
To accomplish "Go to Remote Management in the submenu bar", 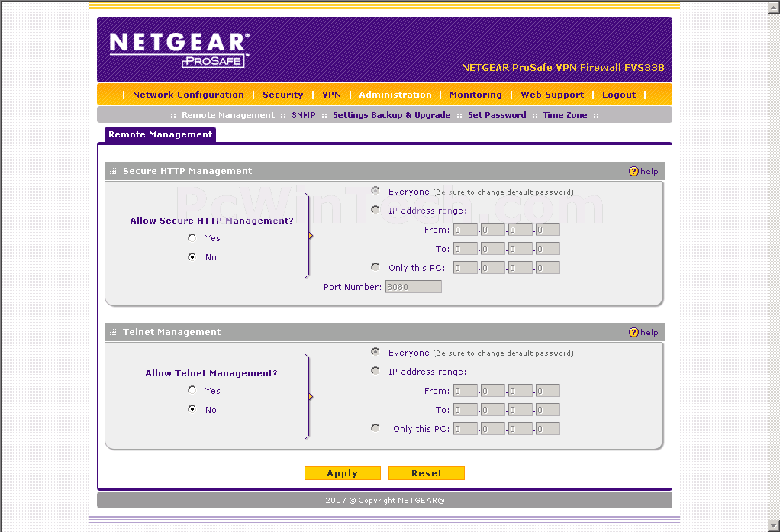I will click(228, 115).
